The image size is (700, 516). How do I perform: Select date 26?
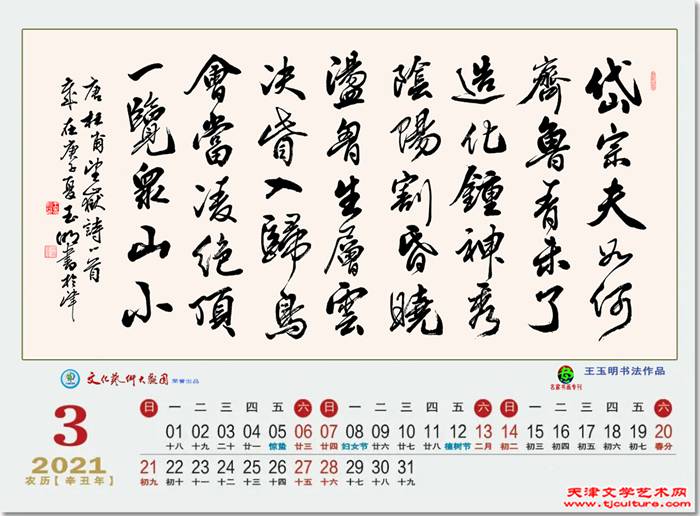[x=277, y=467]
